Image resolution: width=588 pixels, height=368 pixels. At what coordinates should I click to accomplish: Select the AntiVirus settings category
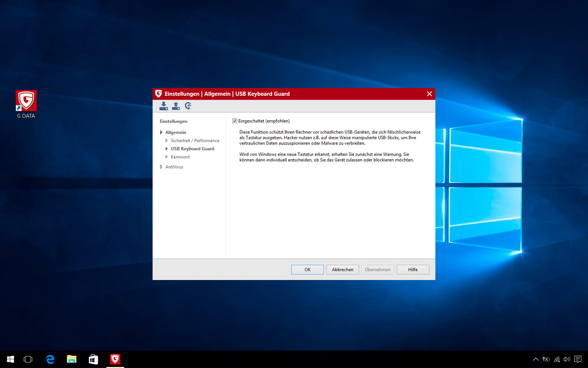point(174,167)
